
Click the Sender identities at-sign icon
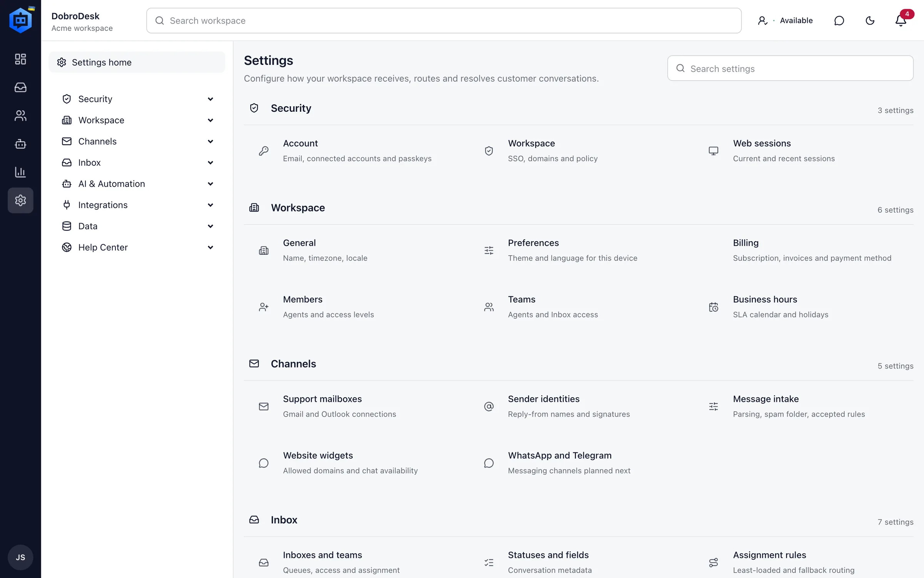pos(489,407)
